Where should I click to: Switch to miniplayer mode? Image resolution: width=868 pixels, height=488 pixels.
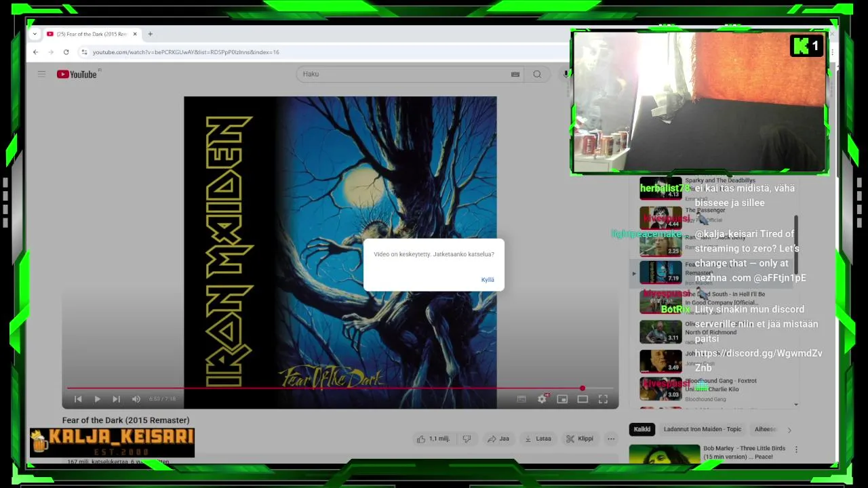(x=562, y=399)
